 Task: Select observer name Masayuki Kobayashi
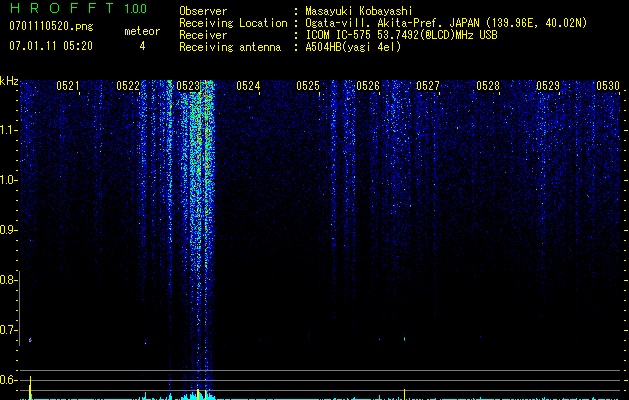[x=359, y=11]
